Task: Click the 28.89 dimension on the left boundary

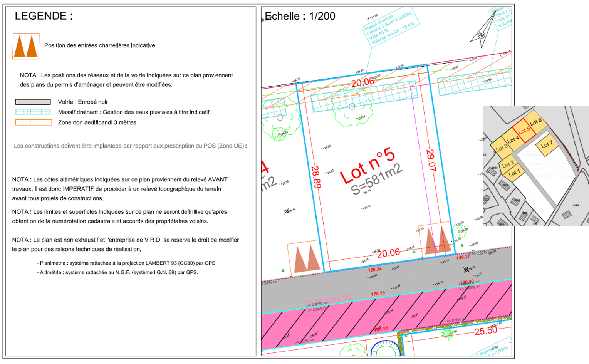Action: (316, 177)
